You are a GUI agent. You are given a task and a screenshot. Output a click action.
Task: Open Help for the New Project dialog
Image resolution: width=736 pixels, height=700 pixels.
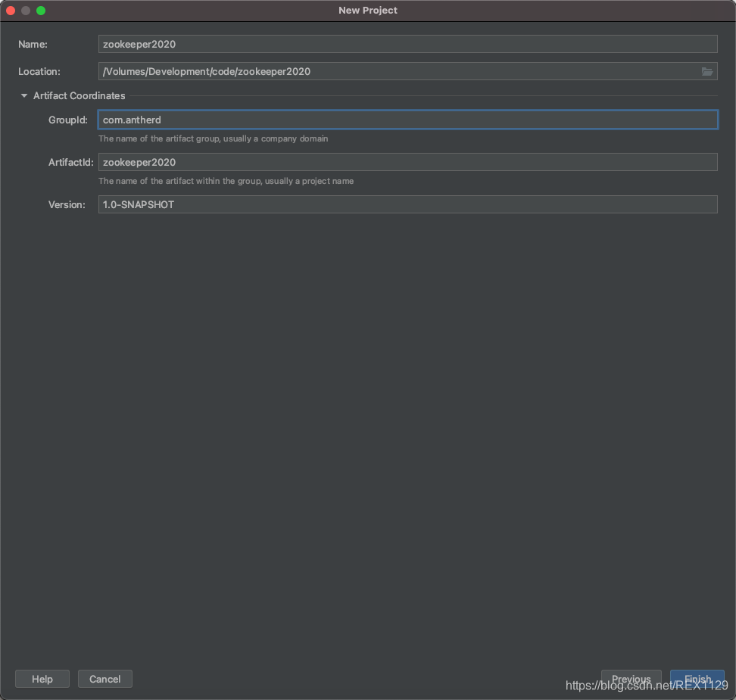pyautogui.click(x=42, y=679)
